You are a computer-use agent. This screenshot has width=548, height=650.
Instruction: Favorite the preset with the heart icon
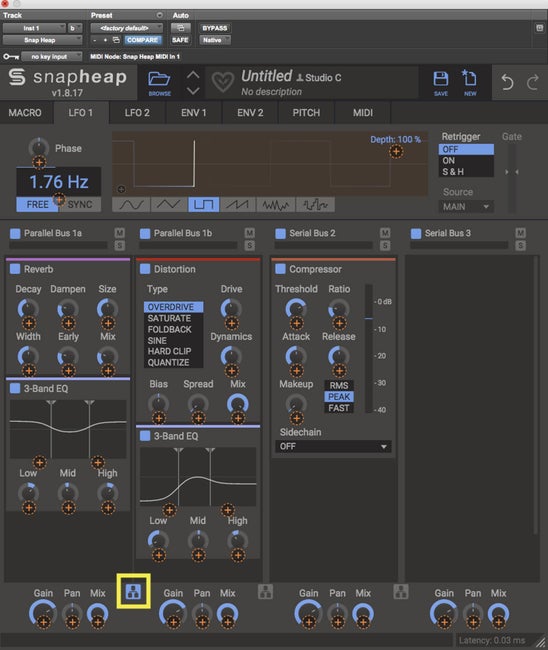tap(223, 82)
